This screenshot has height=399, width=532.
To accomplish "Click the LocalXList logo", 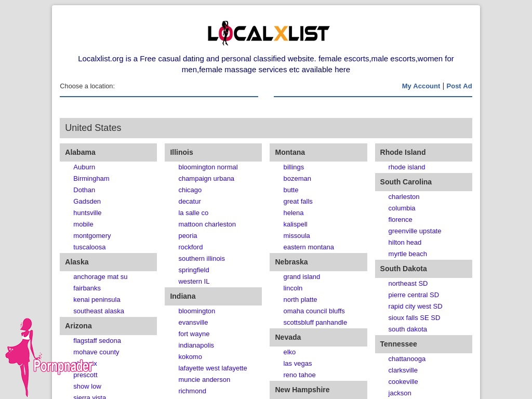I will click(x=269, y=33).
